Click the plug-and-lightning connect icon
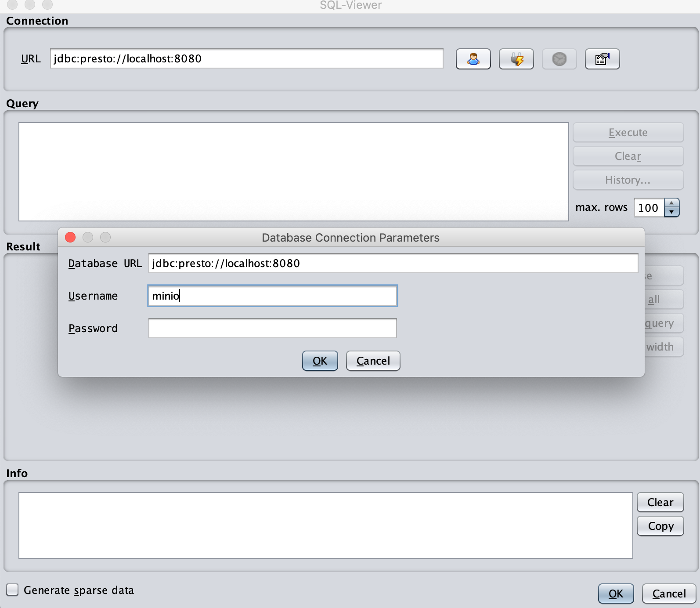Image resolution: width=700 pixels, height=608 pixels. click(516, 59)
